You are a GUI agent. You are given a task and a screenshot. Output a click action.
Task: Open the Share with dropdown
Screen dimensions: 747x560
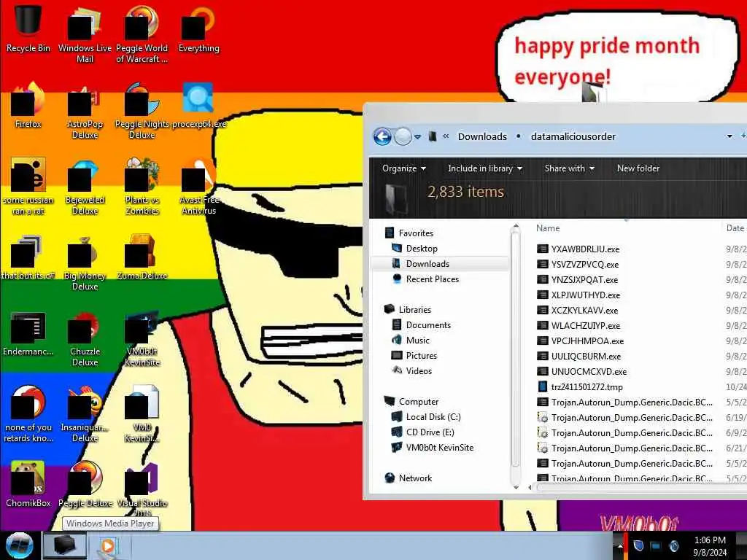point(569,168)
